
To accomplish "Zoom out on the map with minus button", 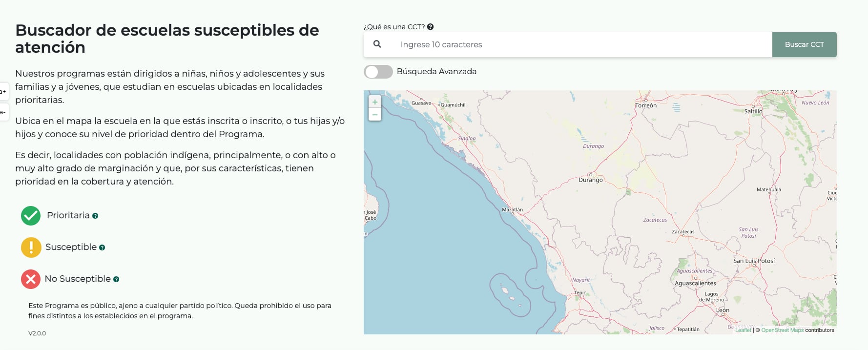I will [x=374, y=114].
